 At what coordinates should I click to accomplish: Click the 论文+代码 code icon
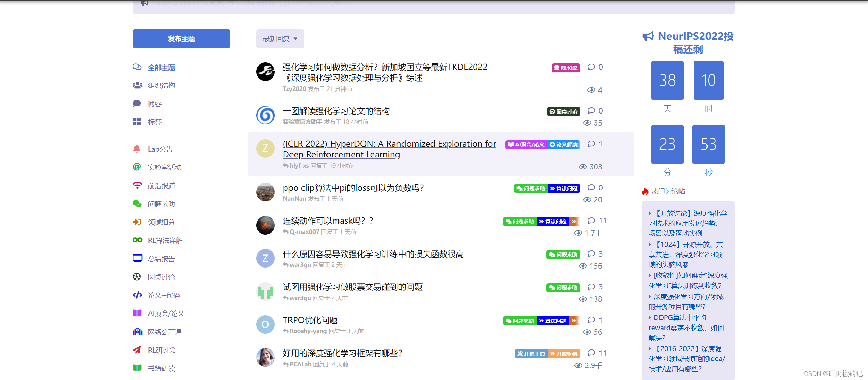pos(137,295)
